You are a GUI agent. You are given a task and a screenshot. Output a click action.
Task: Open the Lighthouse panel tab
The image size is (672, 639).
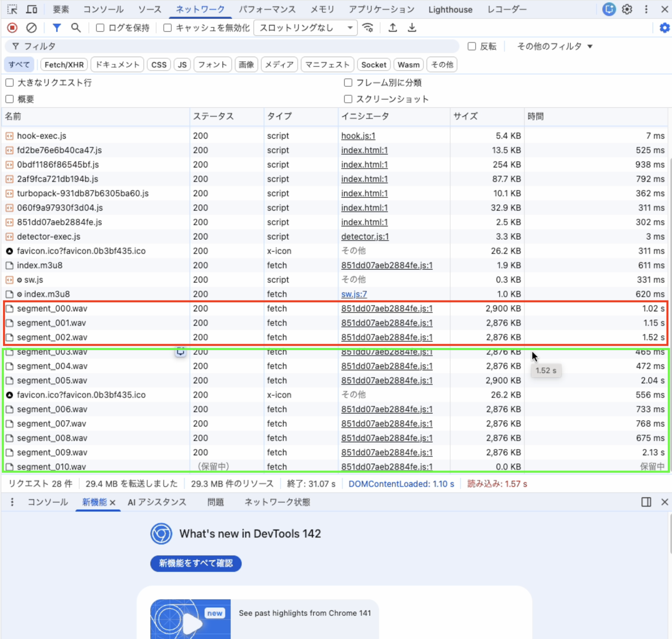[x=450, y=9]
